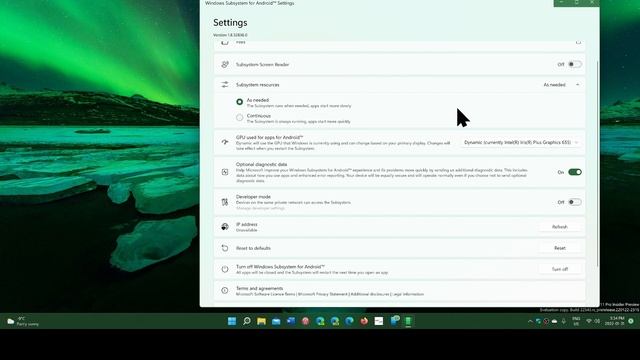Click the ENG language indicator in taskbar
This screenshot has height=360, width=640.
tap(576, 321)
